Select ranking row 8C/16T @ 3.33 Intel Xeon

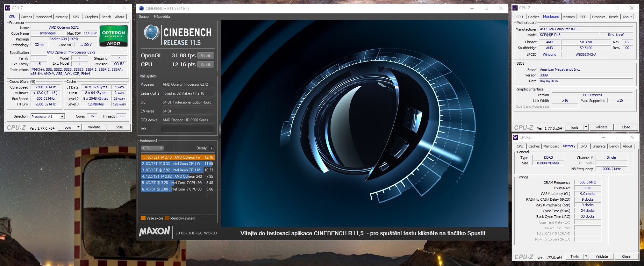point(178,164)
